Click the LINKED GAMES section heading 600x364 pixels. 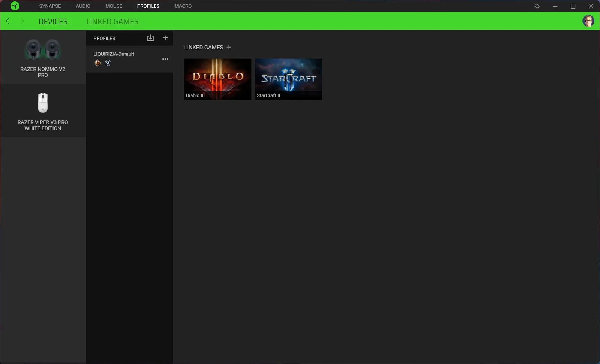(204, 47)
